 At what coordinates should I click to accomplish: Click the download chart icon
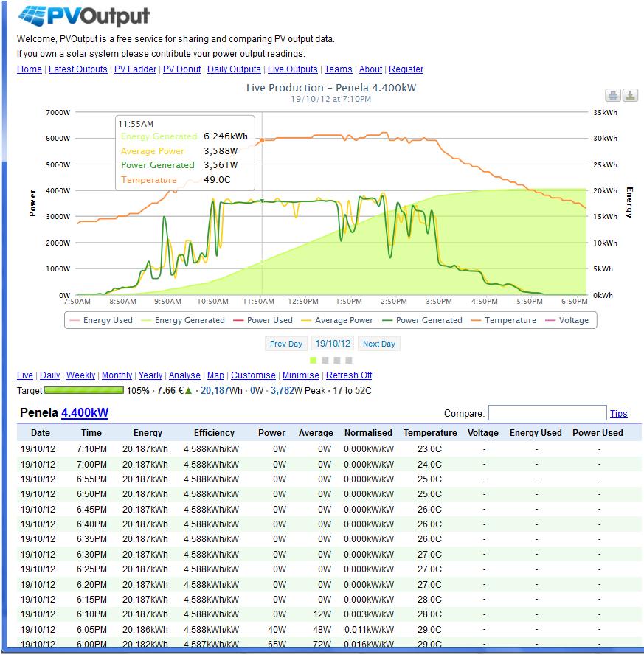pos(630,96)
